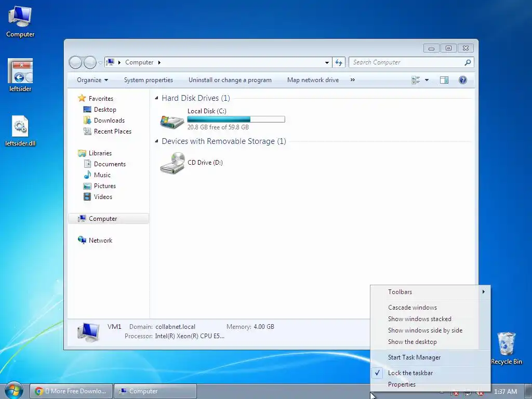Click the VM1 computer icon in details pane
This screenshot has height=399, width=532.
pyautogui.click(x=88, y=331)
